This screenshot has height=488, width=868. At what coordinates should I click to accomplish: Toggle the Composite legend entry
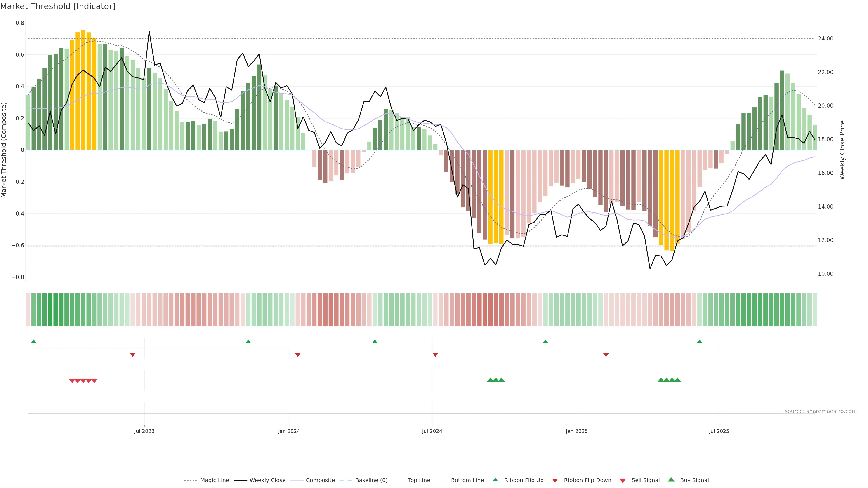pos(320,480)
